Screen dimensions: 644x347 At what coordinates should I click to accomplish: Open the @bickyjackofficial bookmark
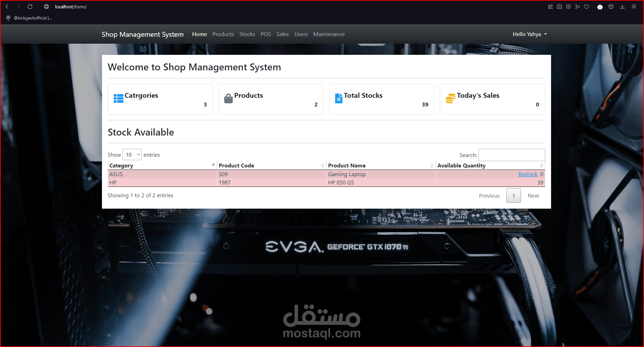[29, 18]
